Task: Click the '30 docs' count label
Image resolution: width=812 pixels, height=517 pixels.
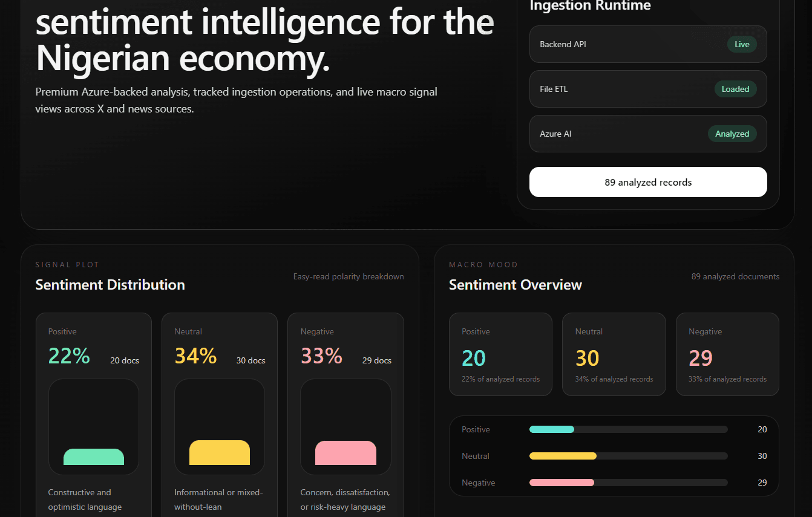Action: [x=250, y=360]
